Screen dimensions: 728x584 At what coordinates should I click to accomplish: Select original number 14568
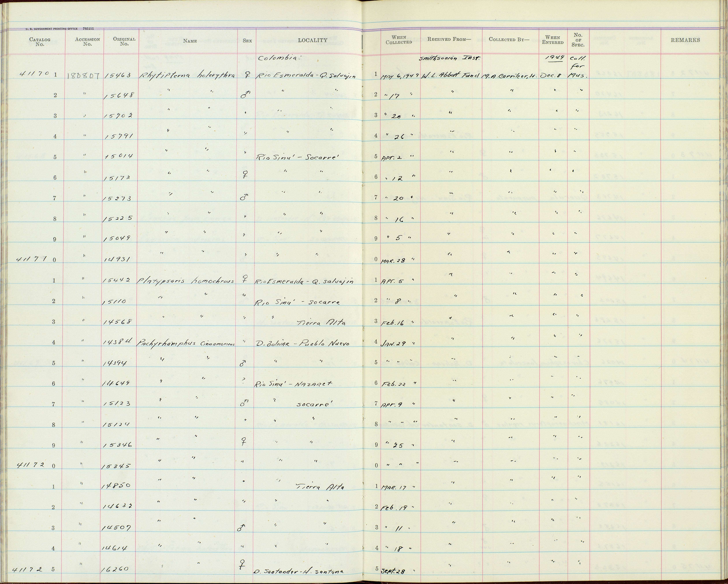click(117, 321)
